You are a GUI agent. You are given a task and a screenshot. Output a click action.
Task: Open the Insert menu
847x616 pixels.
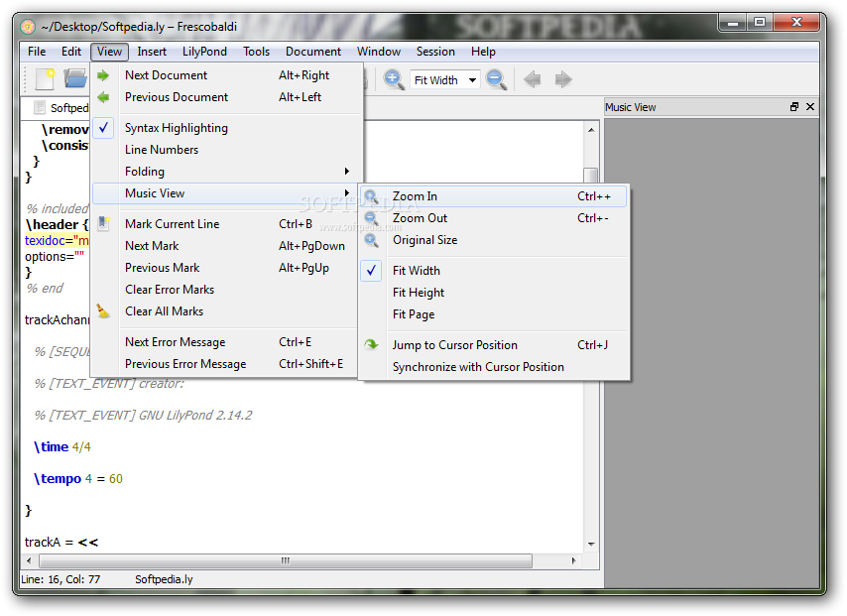(x=152, y=52)
